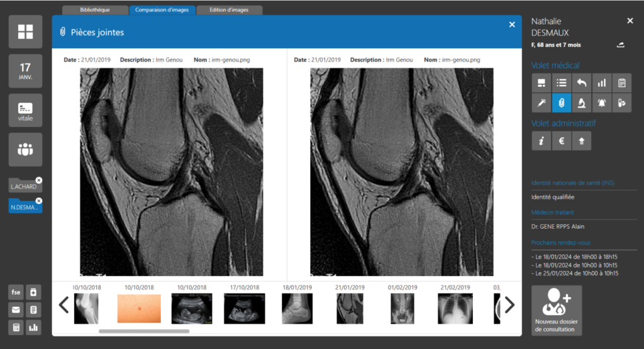Open the bar chart icon in Volet médical
This screenshot has height=349, width=644.
[x=602, y=82]
